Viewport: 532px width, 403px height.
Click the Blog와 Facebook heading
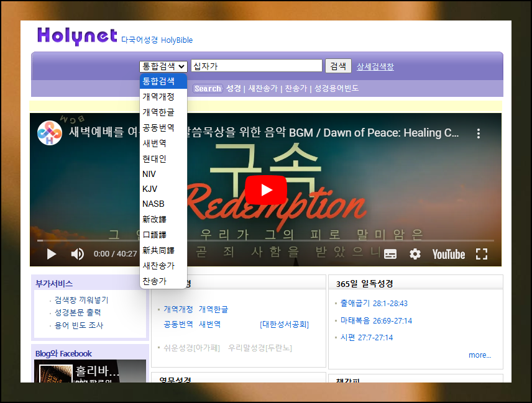(x=63, y=353)
